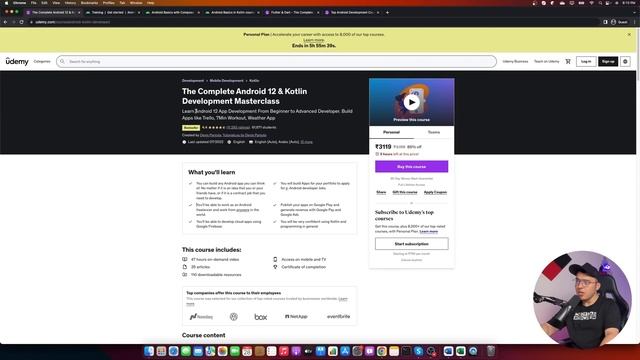Open Safari from the dock
Viewport: 640px width, 360px height.
point(173,351)
